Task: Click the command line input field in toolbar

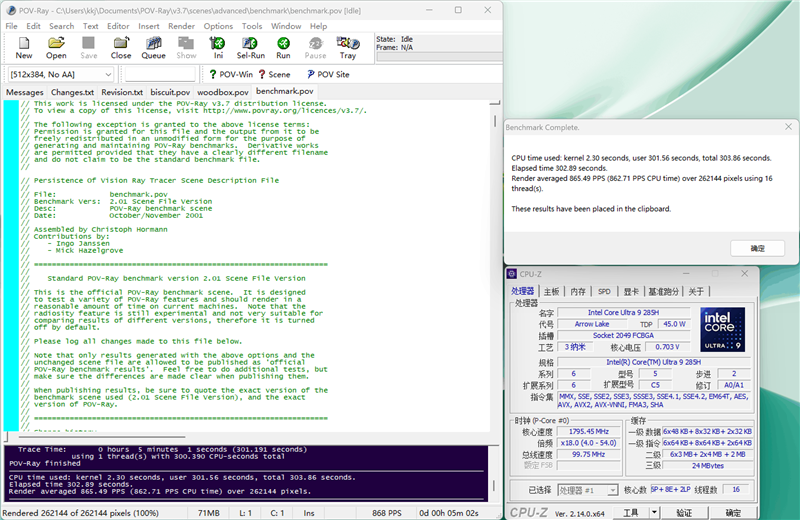Action: coord(160,75)
